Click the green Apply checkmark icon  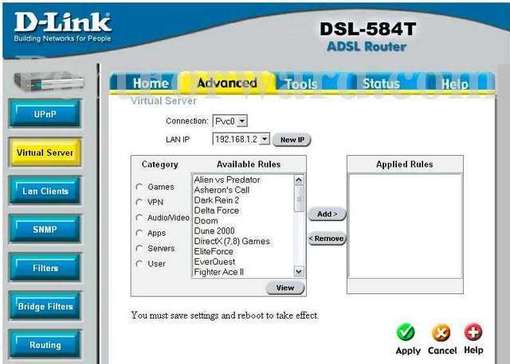point(406,332)
